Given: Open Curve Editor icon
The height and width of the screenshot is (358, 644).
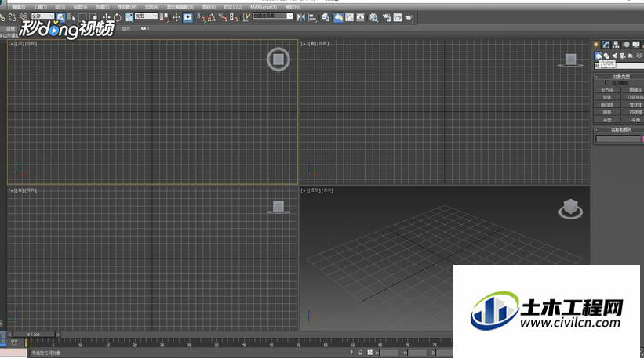Looking at the screenshot, I should click(349, 17).
